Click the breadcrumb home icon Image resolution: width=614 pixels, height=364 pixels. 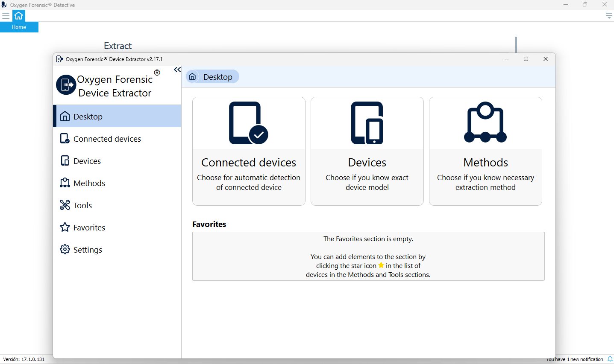(192, 77)
